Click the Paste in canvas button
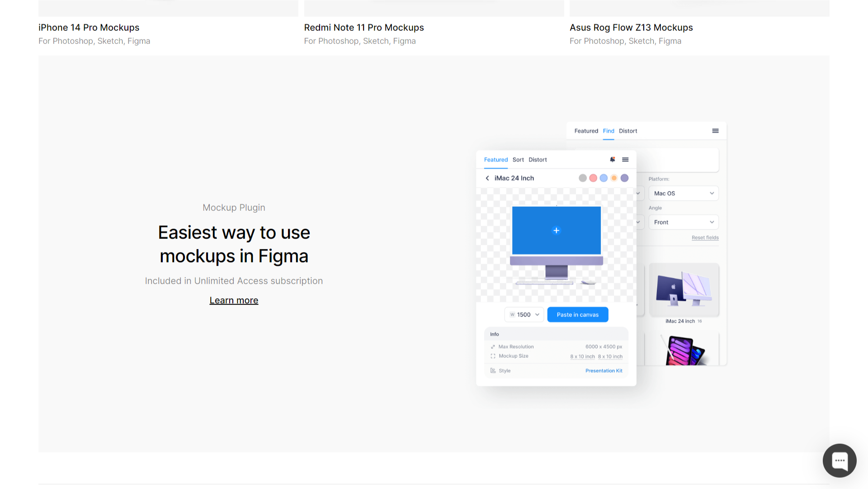The image size is (868, 489). click(x=578, y=314)
